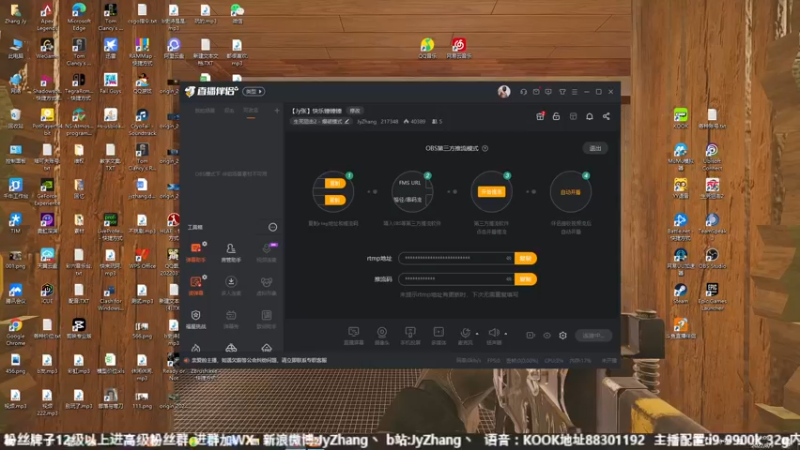The width and height of the screenshot is (800, 450).
Task: Open the mail inbox icon in title bar
Action: coord(536,92)
